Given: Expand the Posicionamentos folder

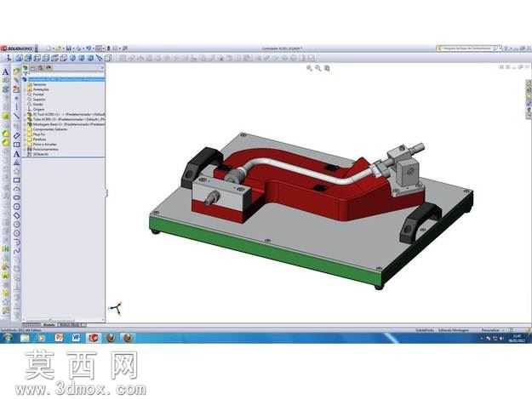Looking at the screenshot, I should 25,149.
